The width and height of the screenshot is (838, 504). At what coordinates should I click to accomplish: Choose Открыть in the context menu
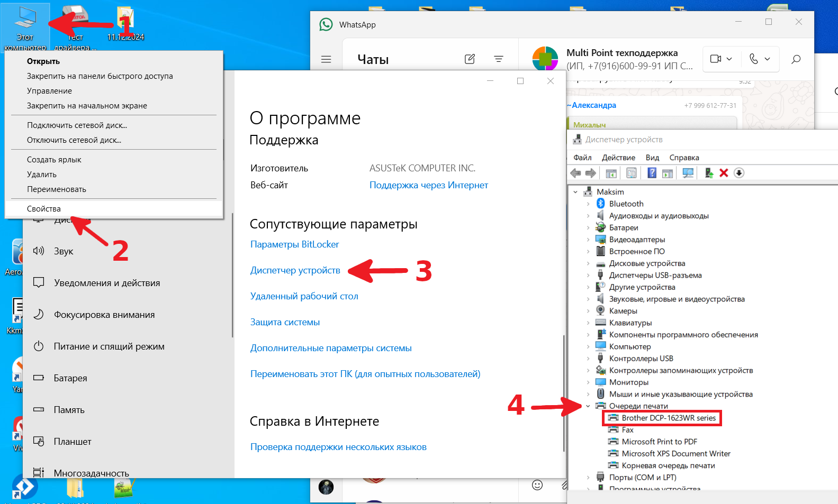(x=114, y=61)
